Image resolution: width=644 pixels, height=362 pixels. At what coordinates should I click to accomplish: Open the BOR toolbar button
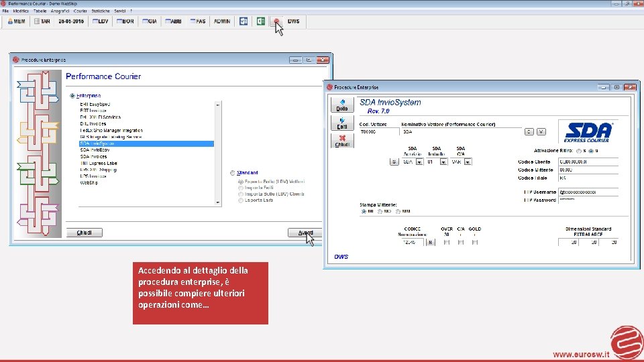(125, 21)
